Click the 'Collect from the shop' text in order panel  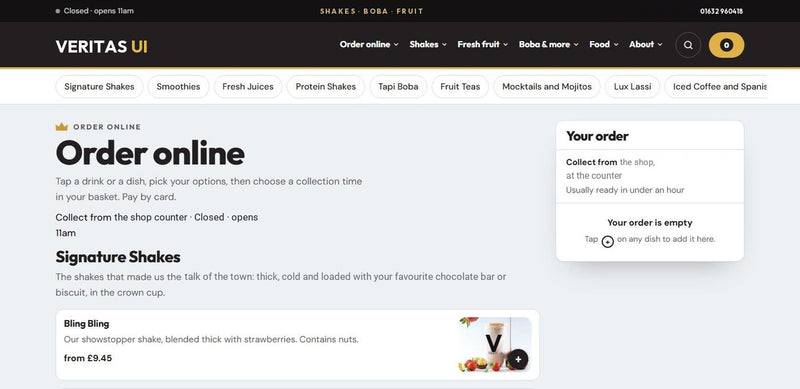tap(610, 162)
